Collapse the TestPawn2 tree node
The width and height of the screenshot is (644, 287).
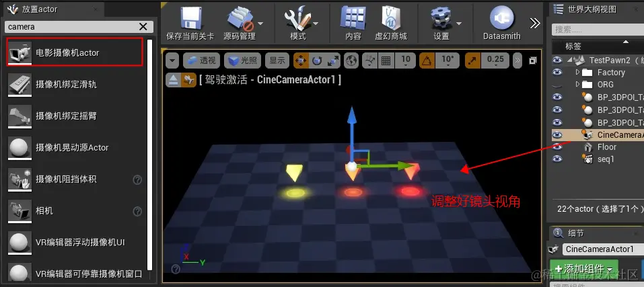click(570, 60)
